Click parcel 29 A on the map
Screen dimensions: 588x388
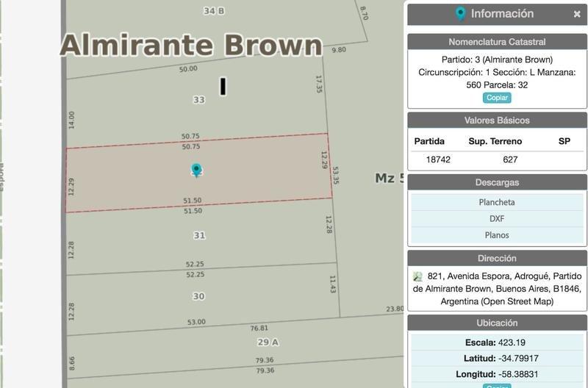[x=268, y=342]
